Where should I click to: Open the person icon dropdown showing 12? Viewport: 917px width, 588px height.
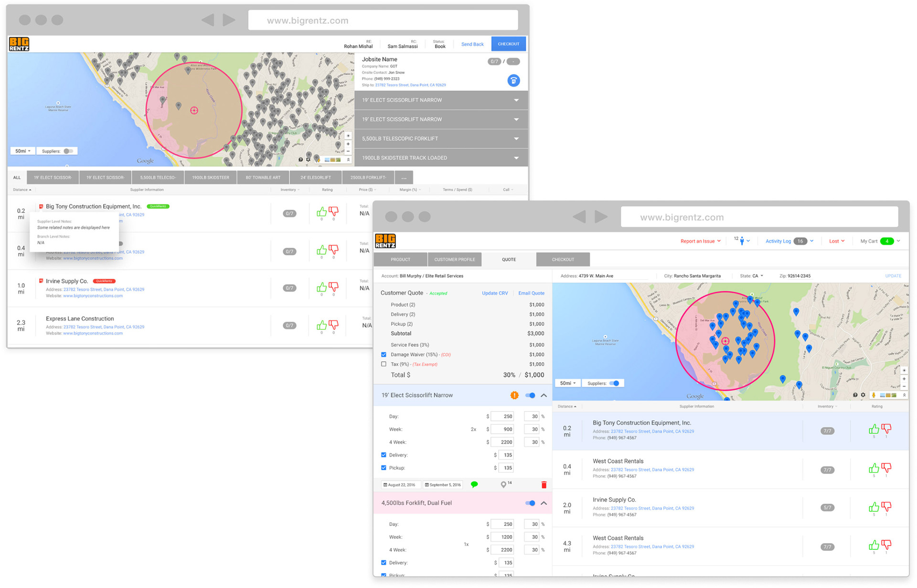click(742, 241)
